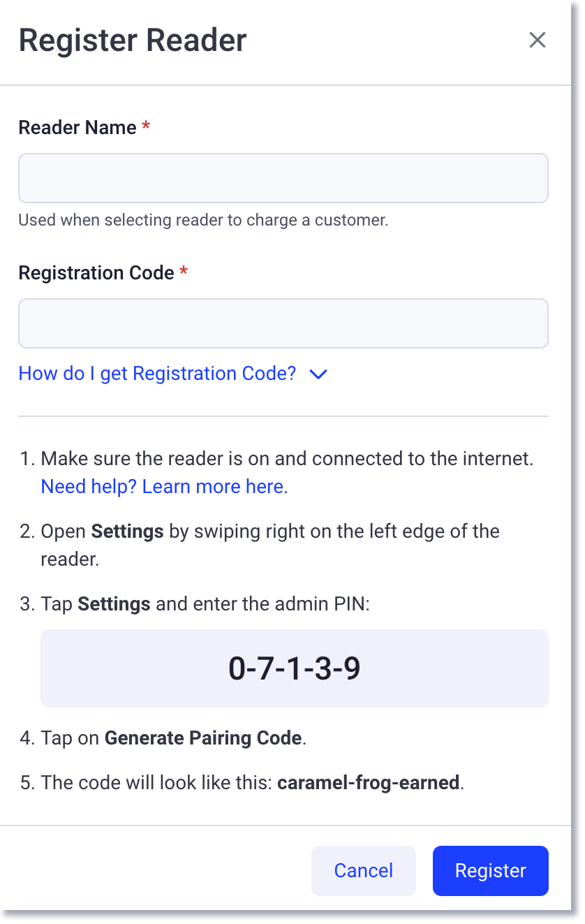Viewport: 585px width, 924px height.
Task: Click the Reader Name required asterisk
Action: tap(145, 126)
